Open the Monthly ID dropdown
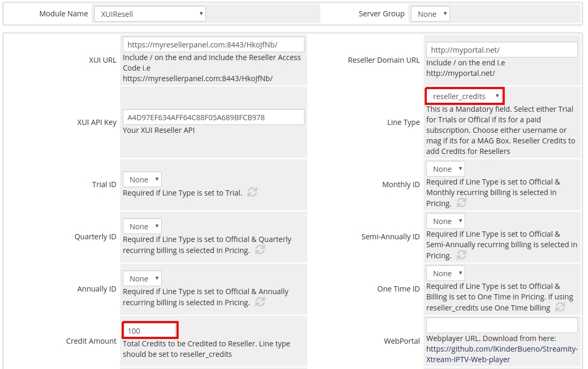The width and height of the screenshot is (588, 369). (446, 169)
